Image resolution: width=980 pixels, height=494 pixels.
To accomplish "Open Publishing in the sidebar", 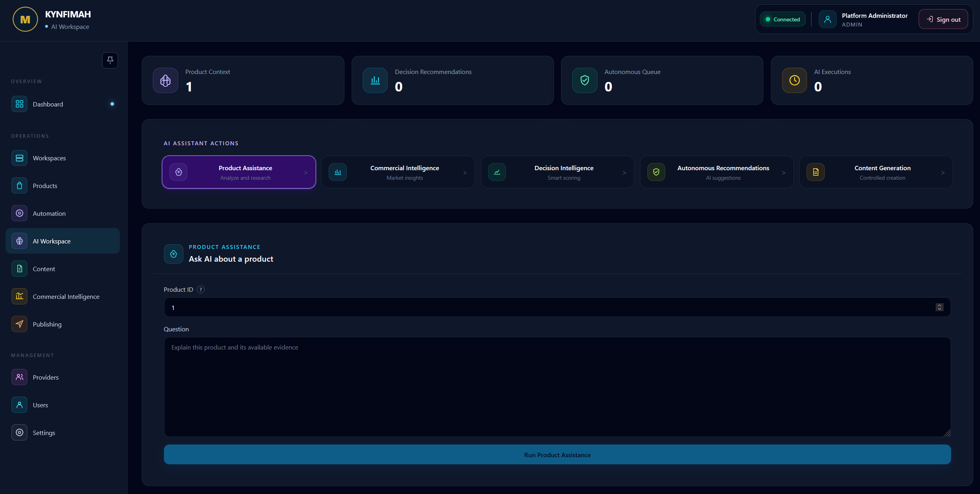I will (x=63, y=324).
